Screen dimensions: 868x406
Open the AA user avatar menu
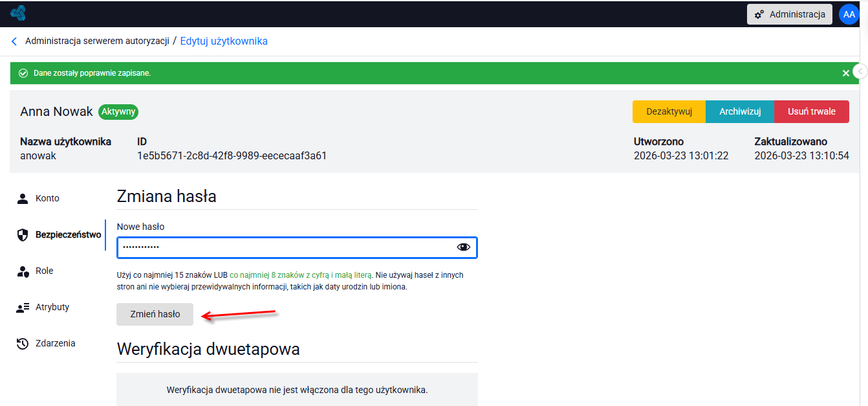click(x=849, y=14)
